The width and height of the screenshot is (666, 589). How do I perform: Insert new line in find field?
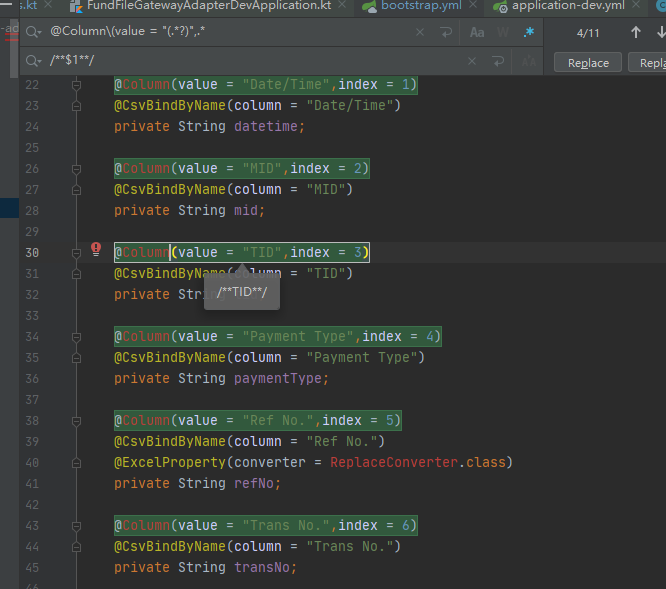[x=446, y=32]
